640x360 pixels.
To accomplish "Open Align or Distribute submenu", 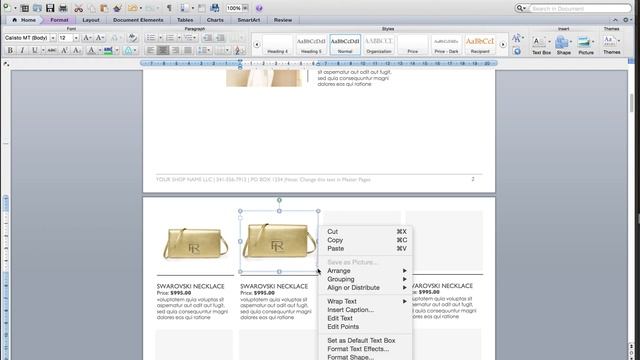I will tap(366, 288).
